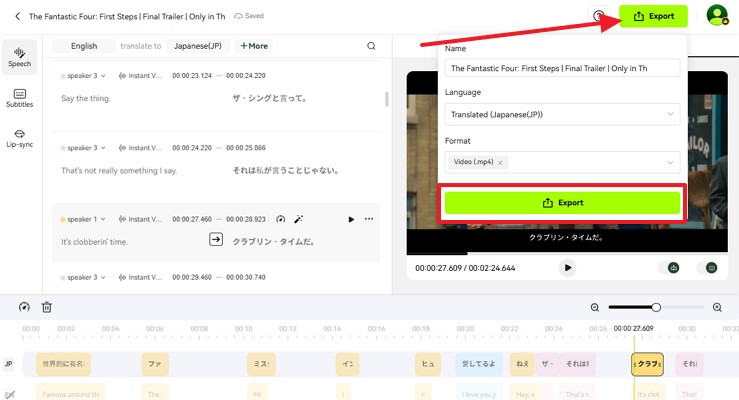
Task: Play the speaker 1 segment audio
Action: coord(351,219)
